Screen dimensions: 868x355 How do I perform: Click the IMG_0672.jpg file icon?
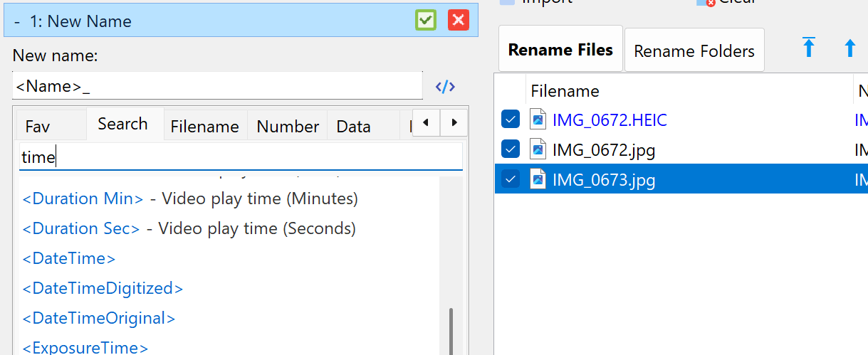tap(538, 149)
